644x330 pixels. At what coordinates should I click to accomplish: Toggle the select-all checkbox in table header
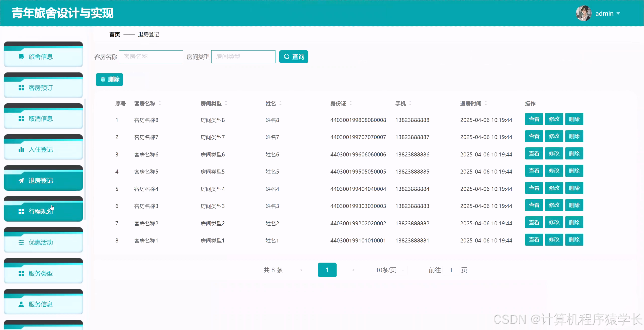click(x=99, y=103)
